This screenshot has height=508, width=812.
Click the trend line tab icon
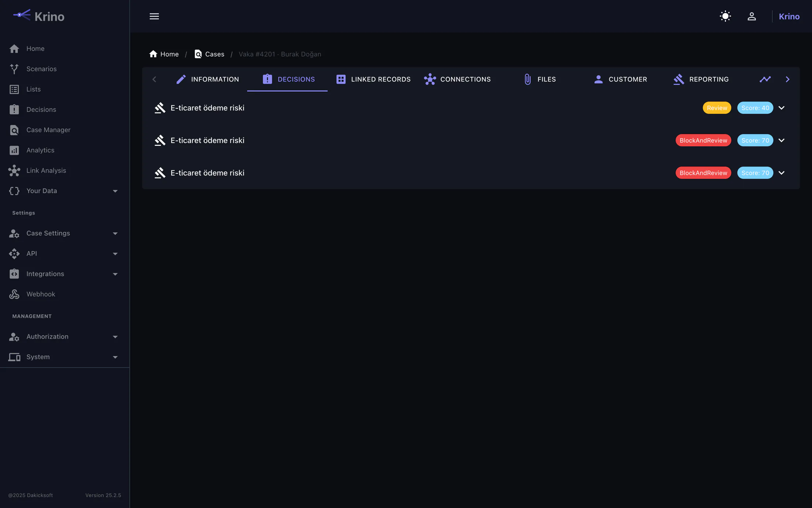click(x=765, y=79)
